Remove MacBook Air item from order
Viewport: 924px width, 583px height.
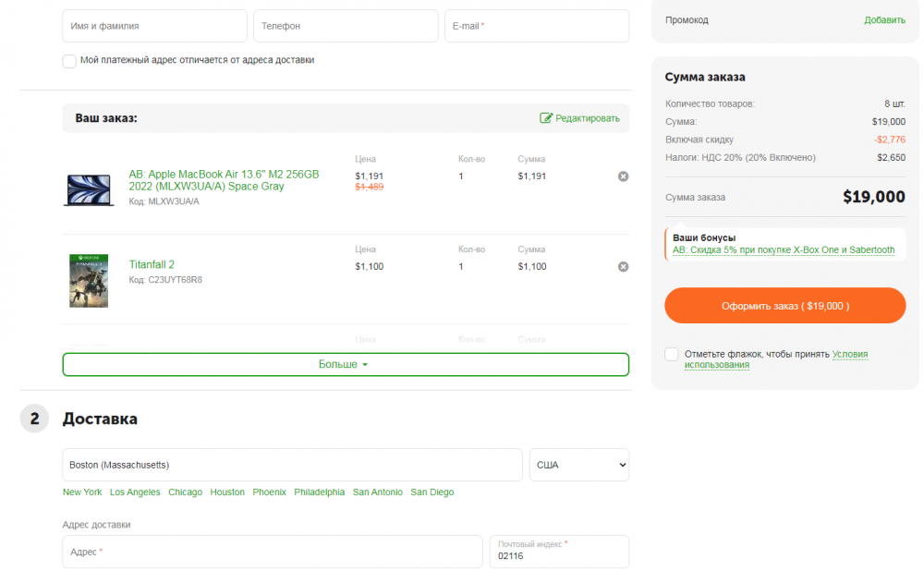pos(623,176)
